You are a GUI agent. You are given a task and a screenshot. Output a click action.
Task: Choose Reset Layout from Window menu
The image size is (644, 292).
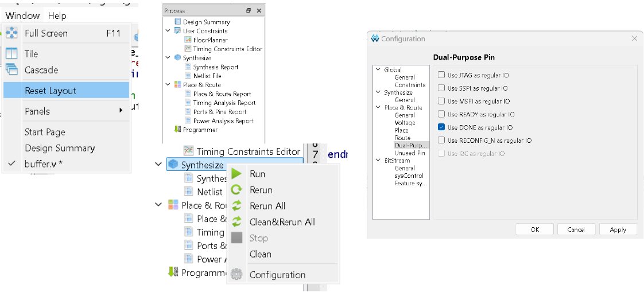click(66, 90)
